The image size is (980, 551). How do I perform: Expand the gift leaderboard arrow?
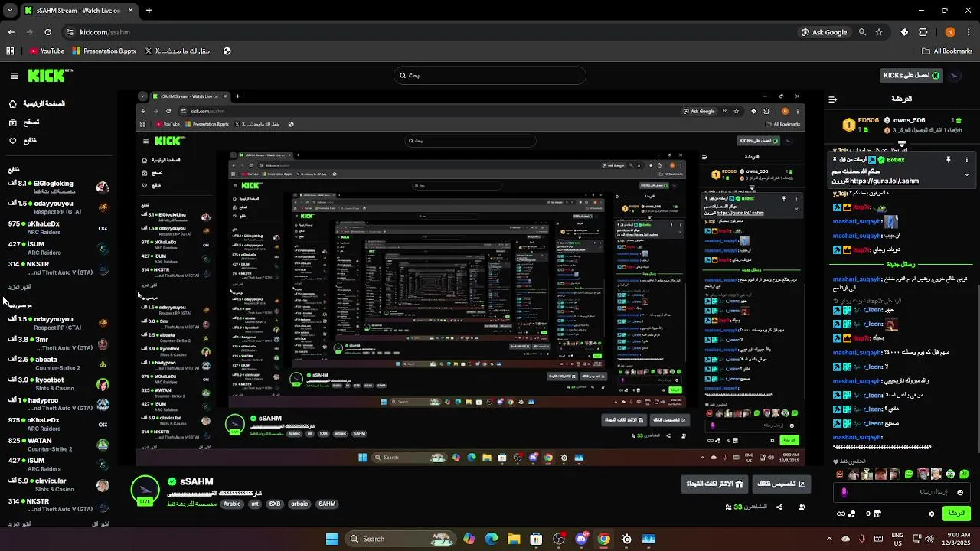click(x=902, y=144)
